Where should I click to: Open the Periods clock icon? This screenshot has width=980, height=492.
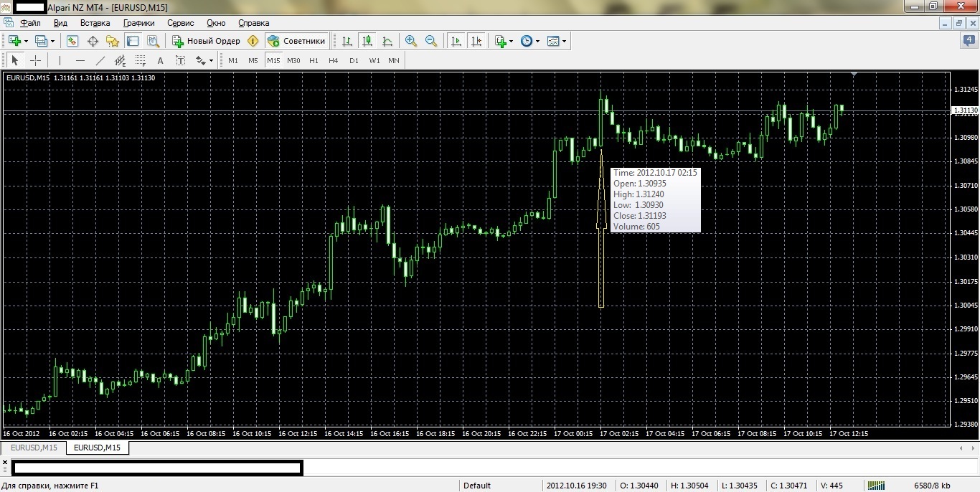[527, 41]
